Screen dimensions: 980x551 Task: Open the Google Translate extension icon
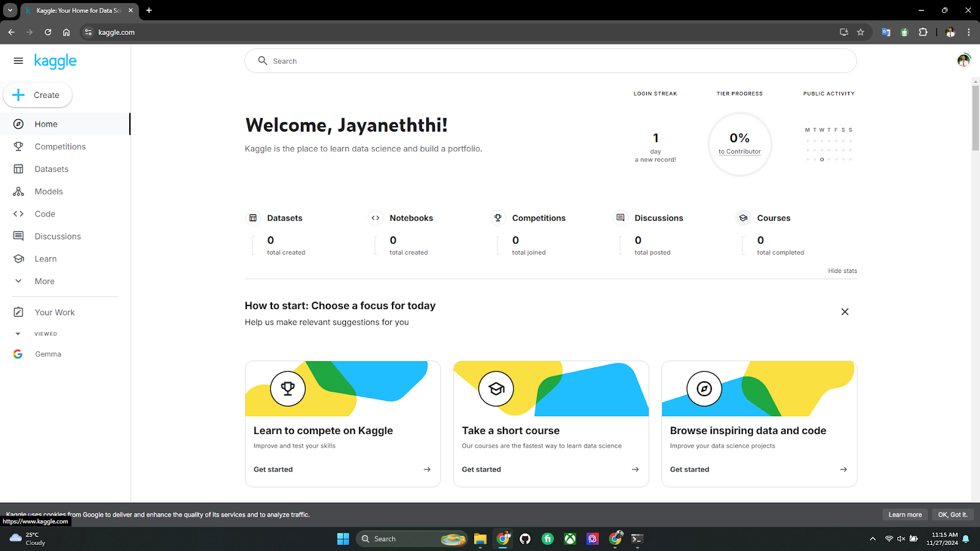(886, 32)
